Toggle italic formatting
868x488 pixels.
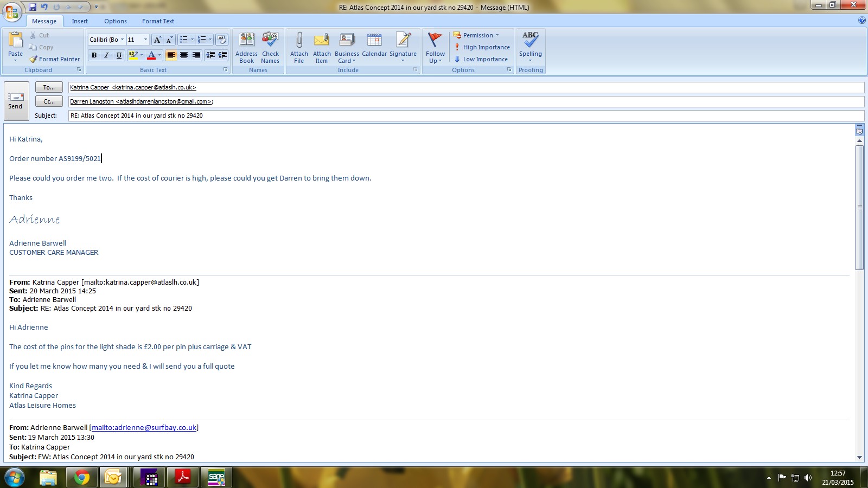(x=106, y=55)
